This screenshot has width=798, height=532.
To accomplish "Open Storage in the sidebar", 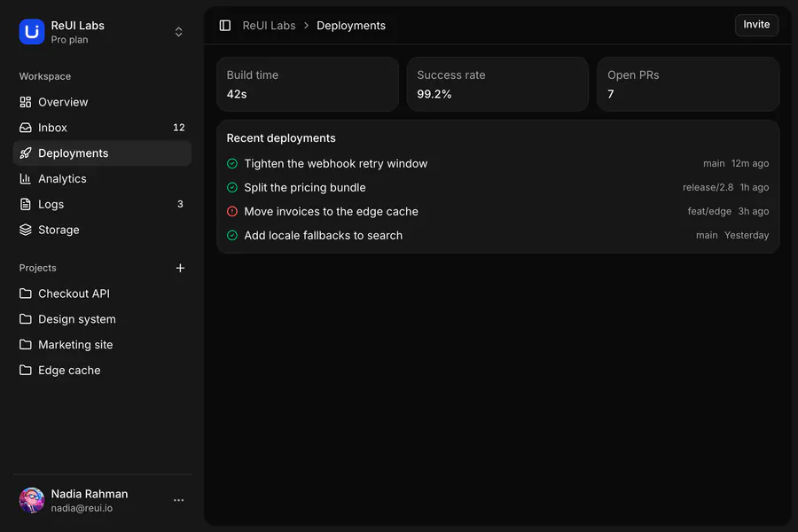I will [x=102, y=230].
